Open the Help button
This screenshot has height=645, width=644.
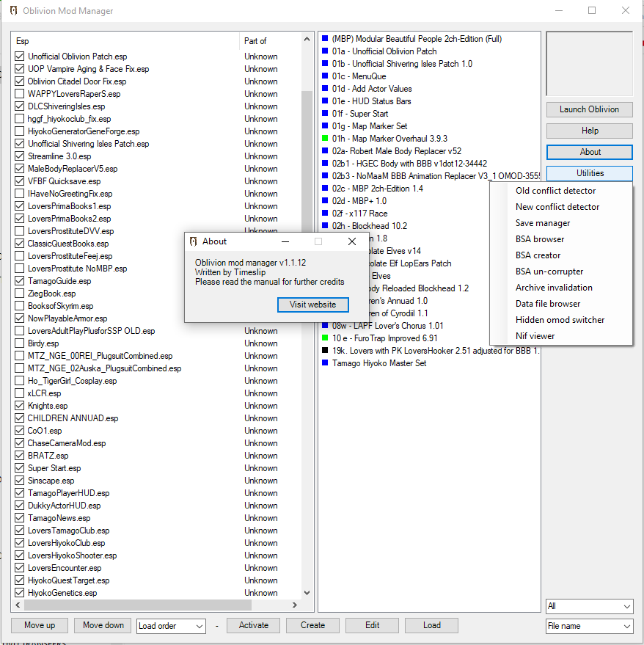point(589,131)
